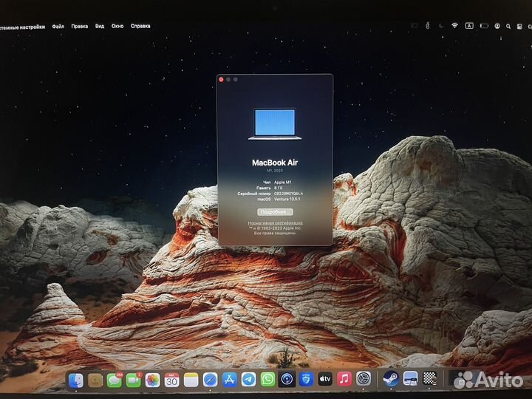Click the Подробнее... button

coord(275,212)
